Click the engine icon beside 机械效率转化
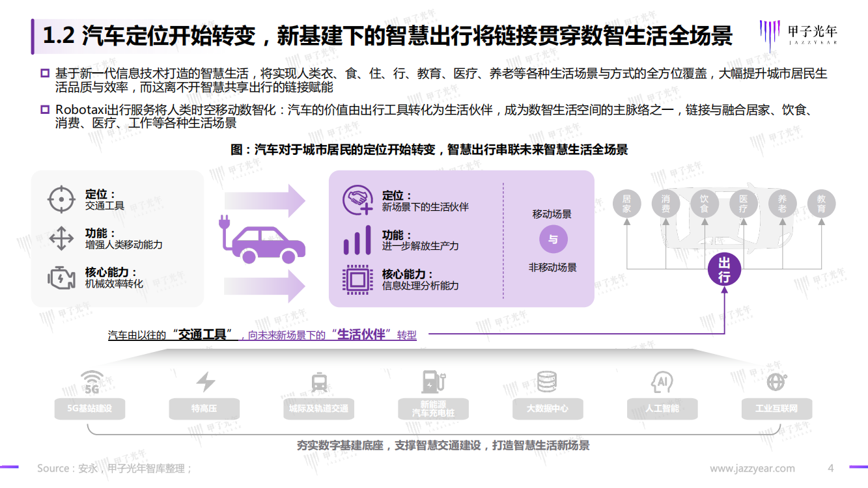 tap(61, 278)
